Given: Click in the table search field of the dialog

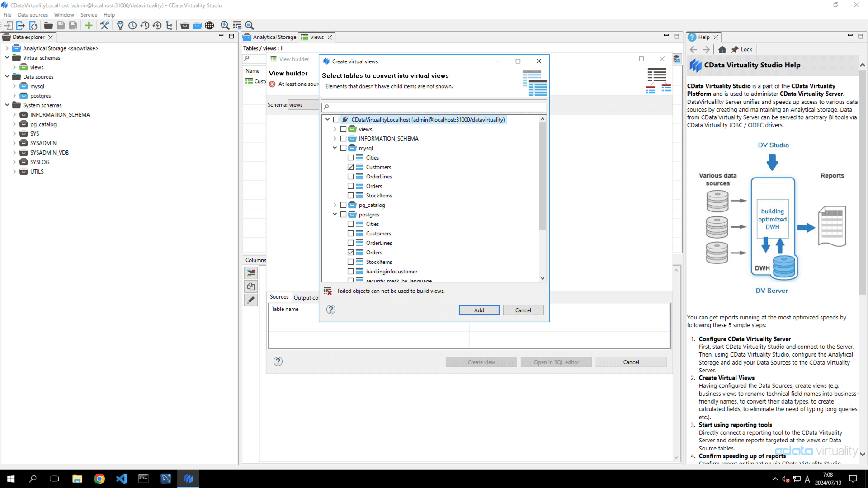Looking at the screenshot, I should 434,107.
